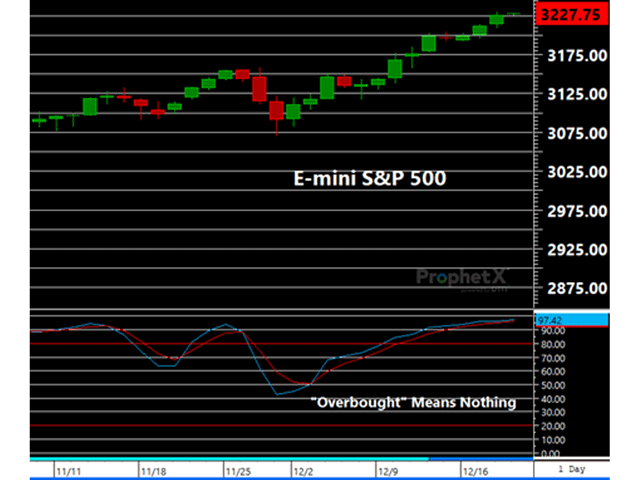Click the 20.00 oscillator axis label
The height and width of the screenshot is (480, 640).
point(553,426)
